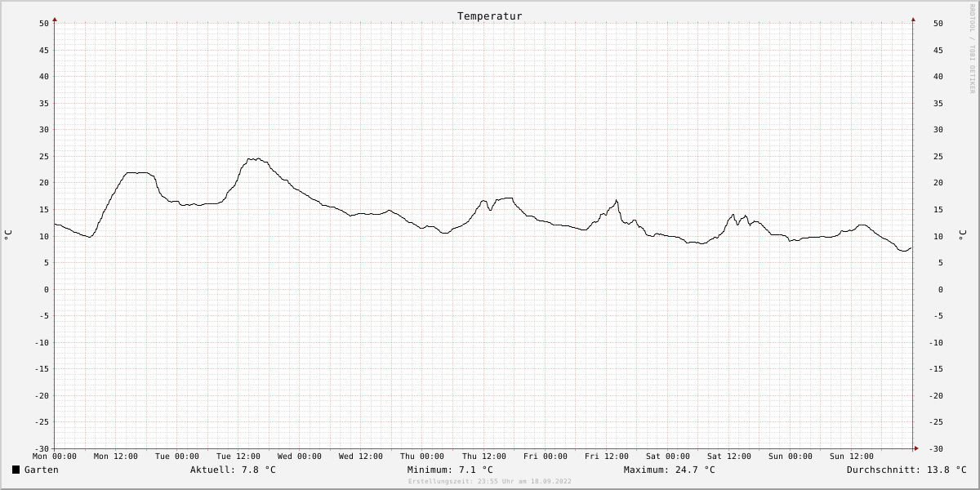Click the "-20" label on right axis
This screenshot has width=980, height=490.
point(936,396)
